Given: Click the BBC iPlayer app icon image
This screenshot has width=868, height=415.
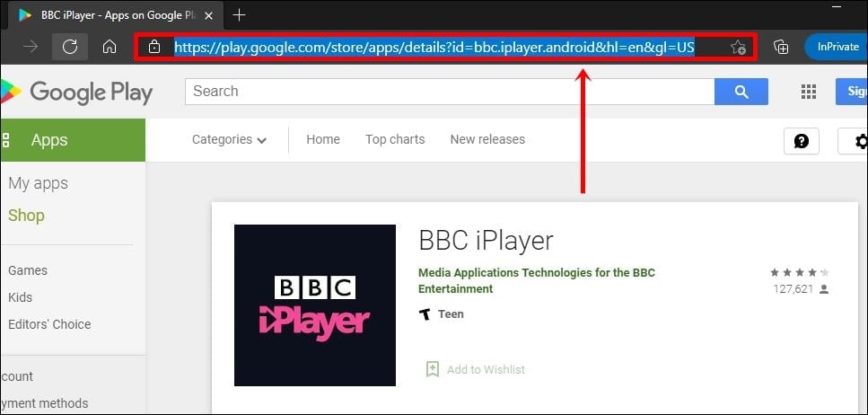Looking at the screenshot, I should coord(315,305).
